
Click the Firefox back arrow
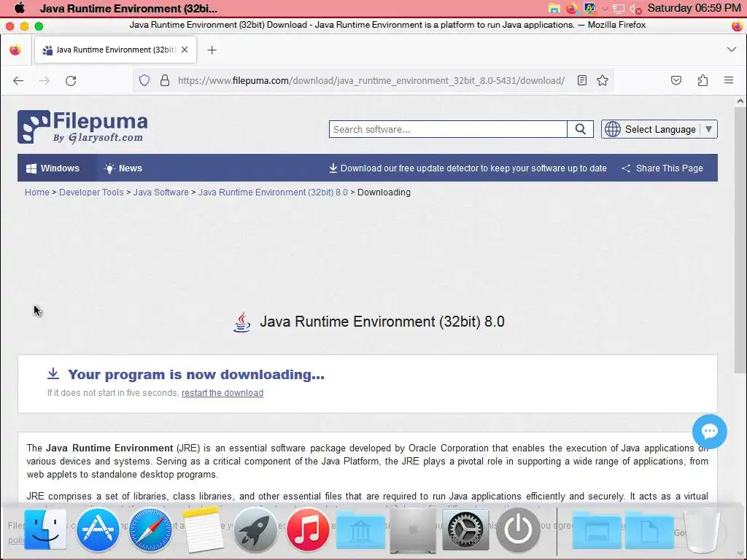click(x=18, y=80)
